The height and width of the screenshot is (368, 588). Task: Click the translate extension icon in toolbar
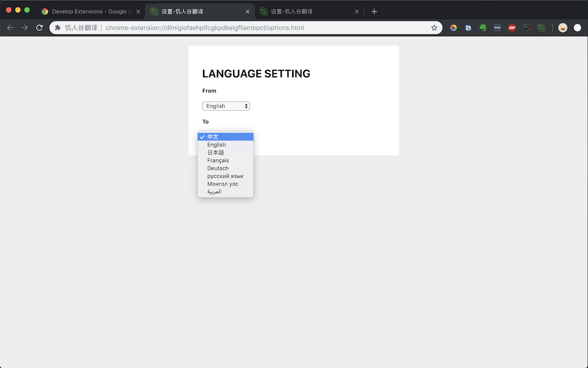pyautogui.click(x=541, y=28)
